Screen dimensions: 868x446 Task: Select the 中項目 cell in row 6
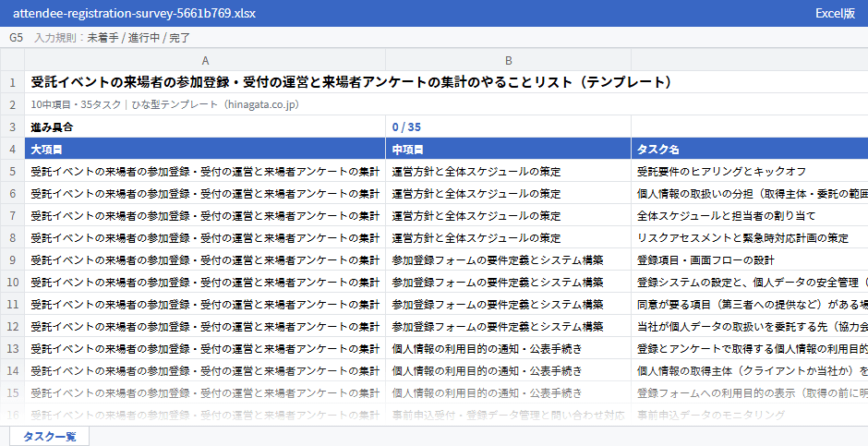508,193
